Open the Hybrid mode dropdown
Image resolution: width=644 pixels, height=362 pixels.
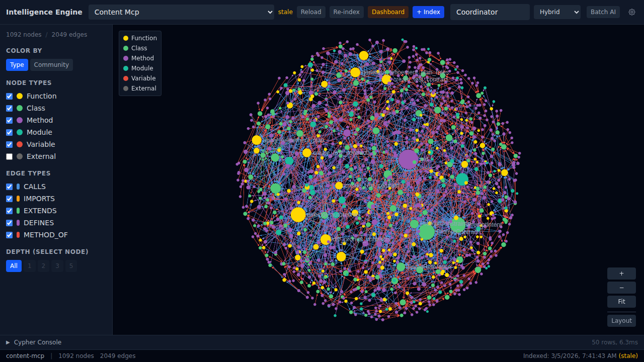coord(557,12)
